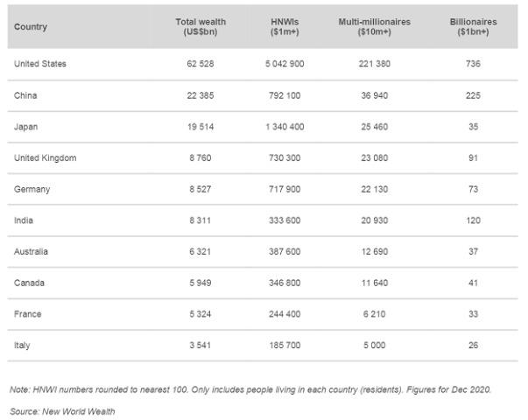Click the 62 528 total wealth value
The image size is (528, 420).
201,64
